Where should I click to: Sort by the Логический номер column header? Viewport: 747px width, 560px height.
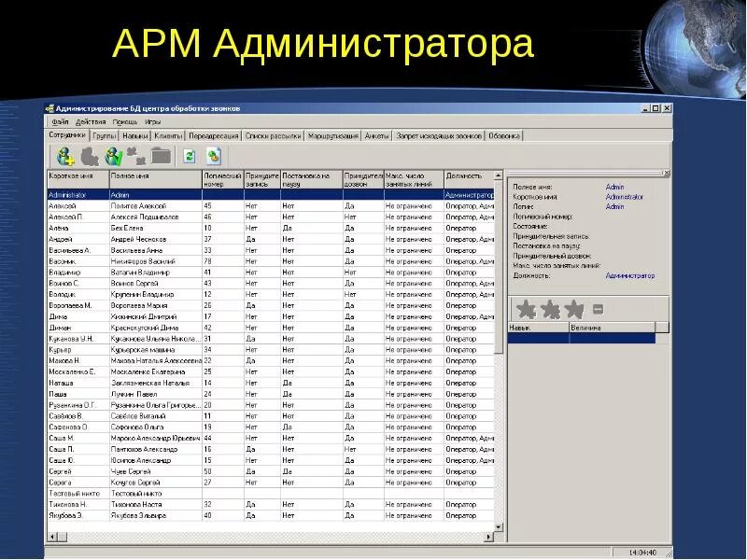[x=223, y=179]
